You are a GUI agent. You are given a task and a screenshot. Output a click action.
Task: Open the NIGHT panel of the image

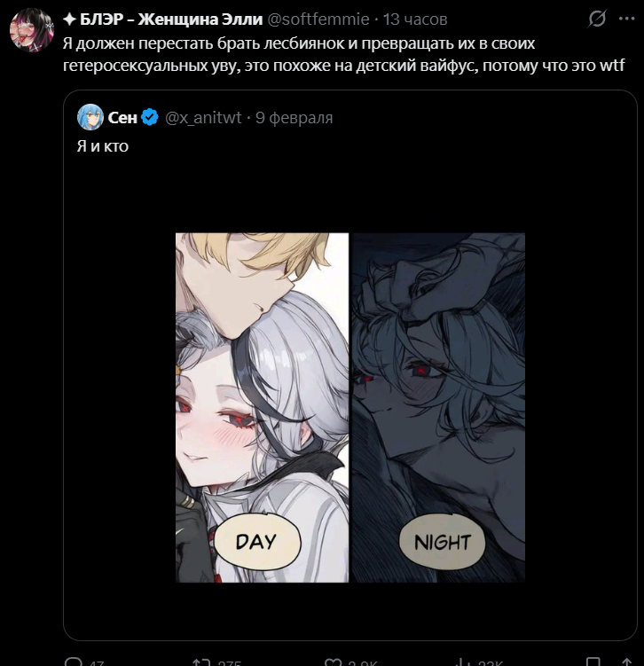[x=438, y=407]
